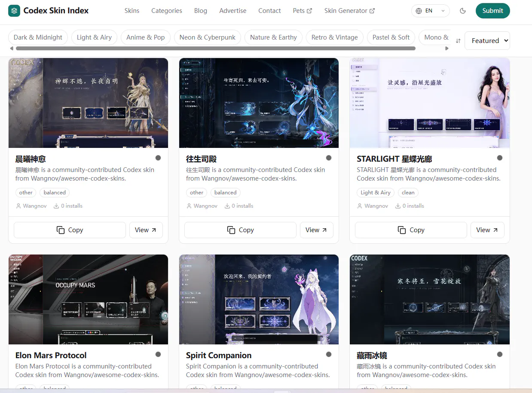Click the 'balanced' tag on 晨曦神愈 card
Image resolution: width=532 pixels, height=393 pixels.
tap(55, 193)
